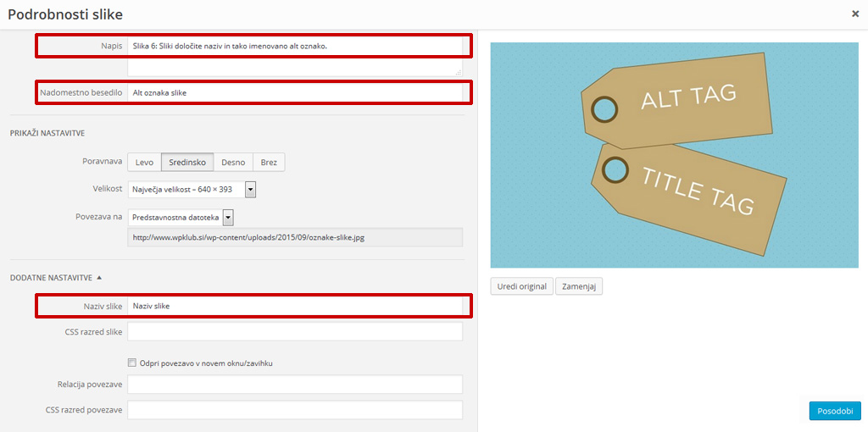868x432 pixels.
Task: Click the Uredi original button
Action: click(521, 286)
